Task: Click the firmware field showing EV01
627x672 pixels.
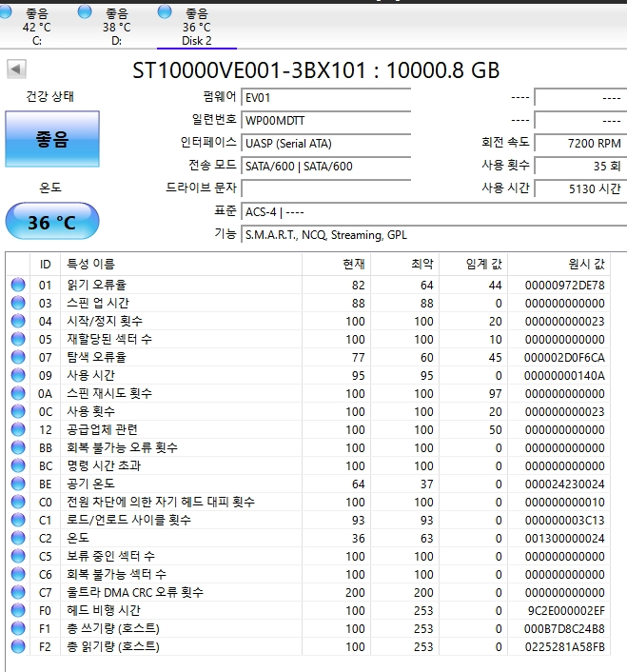Action: 326,97
